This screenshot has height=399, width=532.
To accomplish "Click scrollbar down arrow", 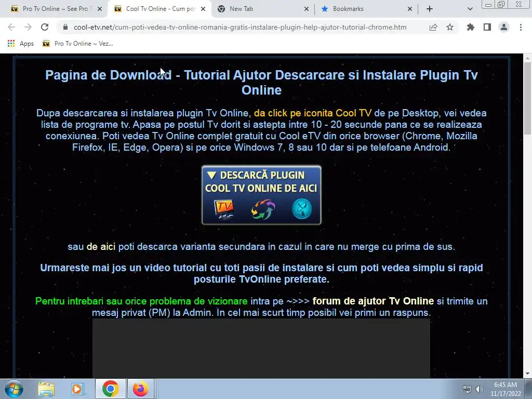I will (528, 374).
